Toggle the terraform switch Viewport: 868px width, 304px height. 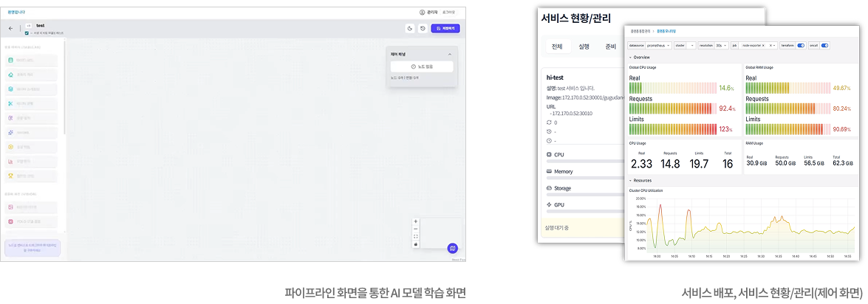pyautogui.click(x=801, y=45)
